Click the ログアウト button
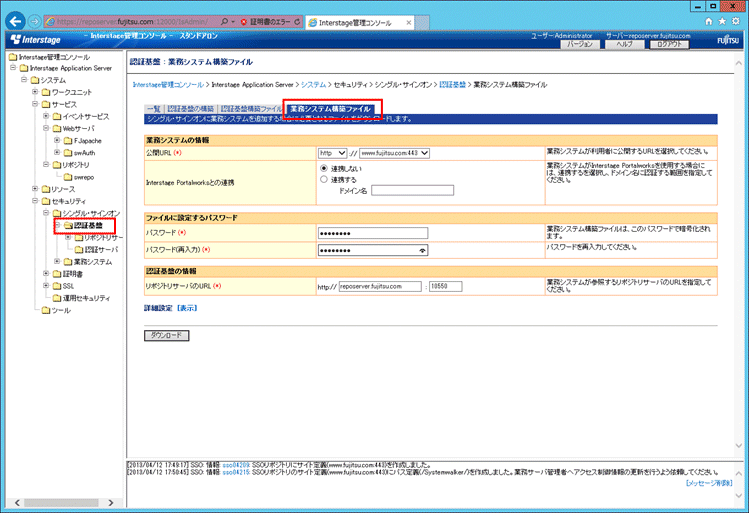This screenshot has height=513, width=749. [670, 44]
